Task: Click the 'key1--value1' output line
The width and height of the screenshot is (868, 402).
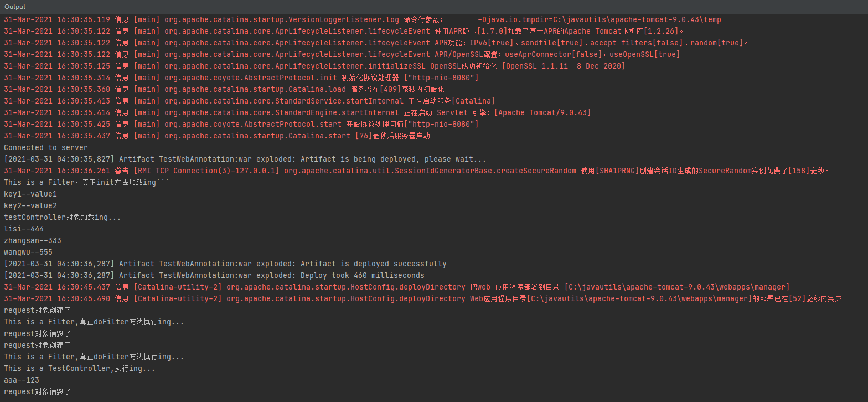Action: [x=30, y=194]
